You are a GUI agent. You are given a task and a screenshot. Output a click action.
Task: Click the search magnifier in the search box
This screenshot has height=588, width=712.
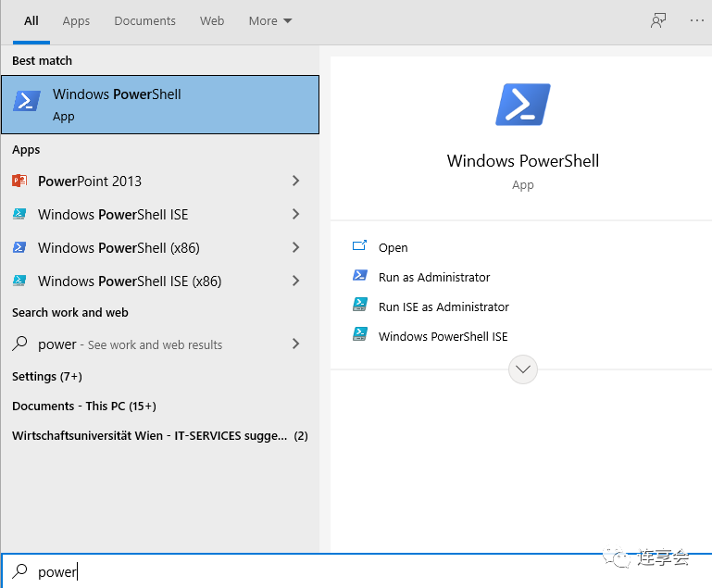click(x=19, y=570)
